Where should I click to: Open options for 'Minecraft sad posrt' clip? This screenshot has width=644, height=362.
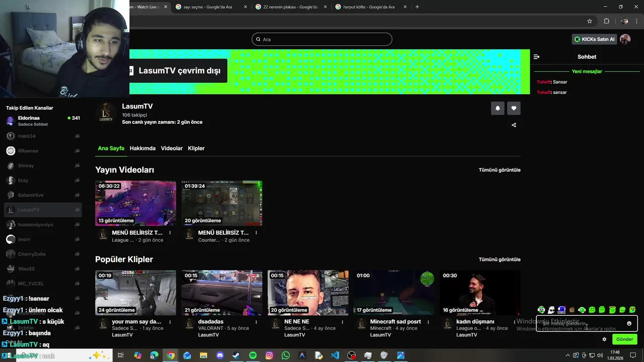428,322
